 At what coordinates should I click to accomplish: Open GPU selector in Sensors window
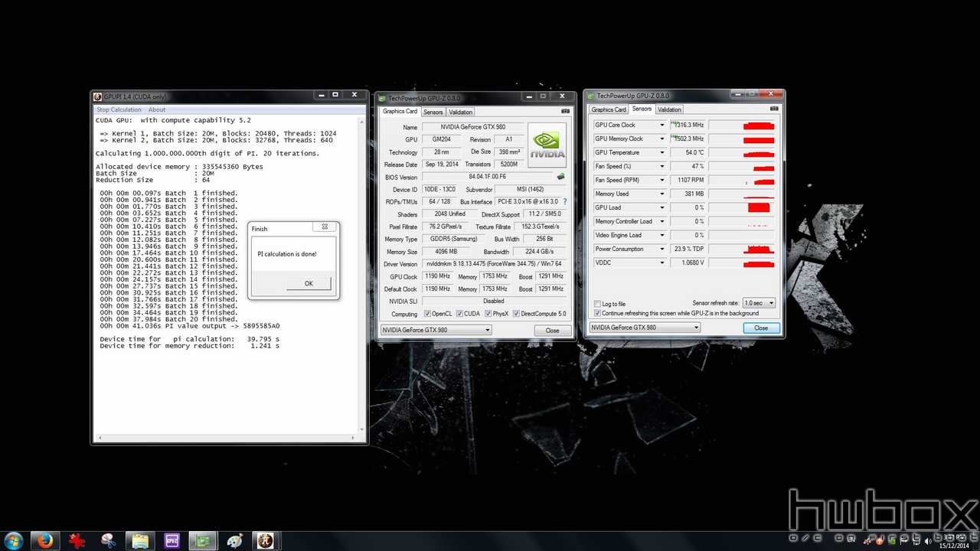tap(644, 328)
